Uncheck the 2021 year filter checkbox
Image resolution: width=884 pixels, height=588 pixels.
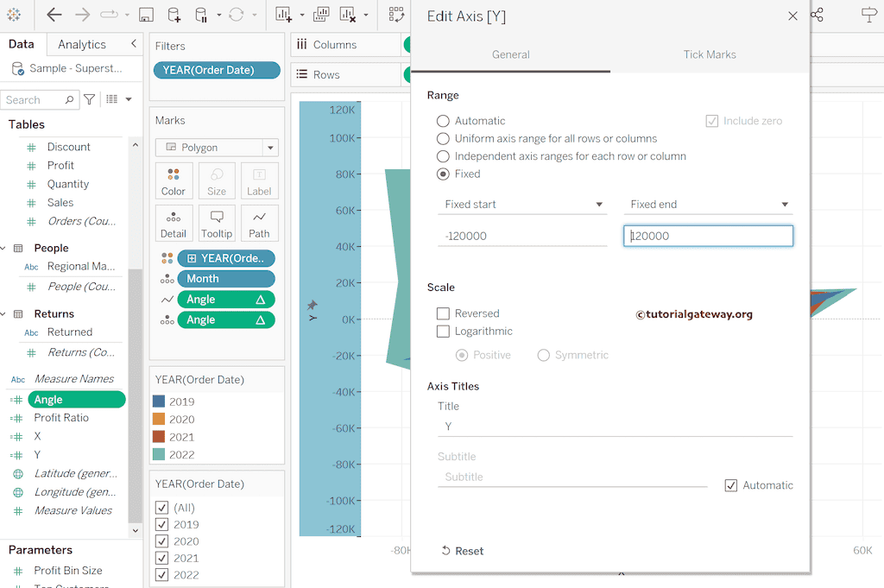click(x=161, y=558)
